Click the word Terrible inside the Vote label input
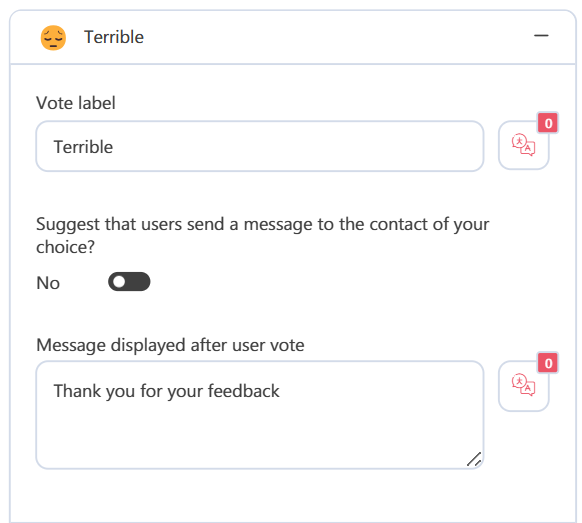582x523 pixels. pyautogui.click(x=83, y=147)
